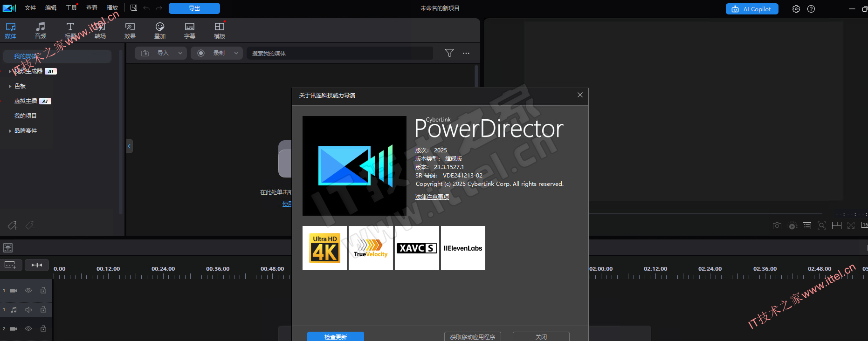Select 虚拟主播 AI in the sidebar
This screenshot has width=868, height=341.
click(33, 101)
